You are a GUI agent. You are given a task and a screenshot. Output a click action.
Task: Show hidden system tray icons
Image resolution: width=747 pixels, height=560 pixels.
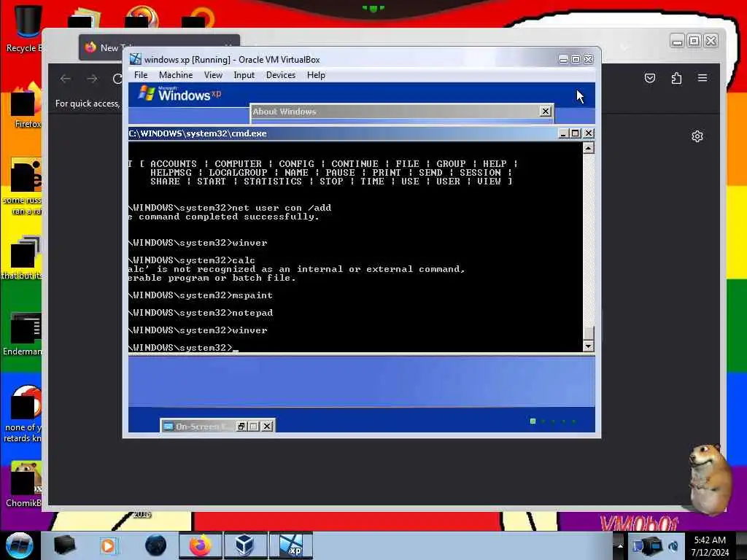(620, 546)
